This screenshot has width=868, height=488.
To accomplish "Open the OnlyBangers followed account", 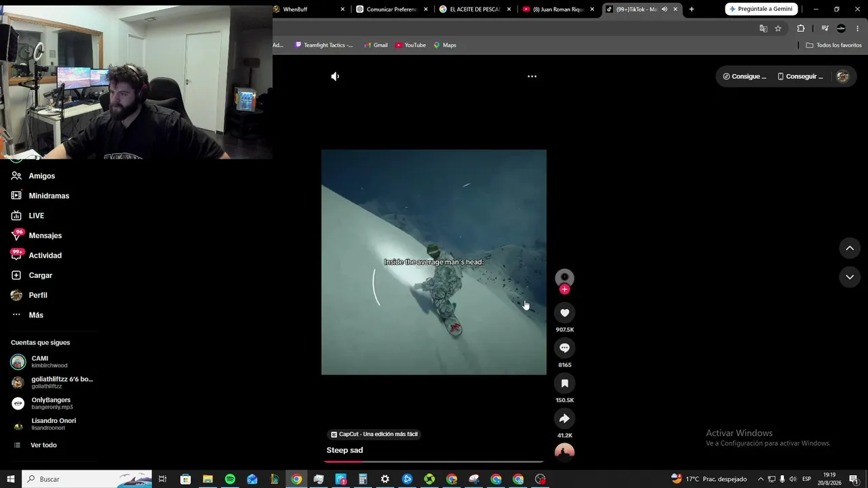I will [x=52, y=403].
